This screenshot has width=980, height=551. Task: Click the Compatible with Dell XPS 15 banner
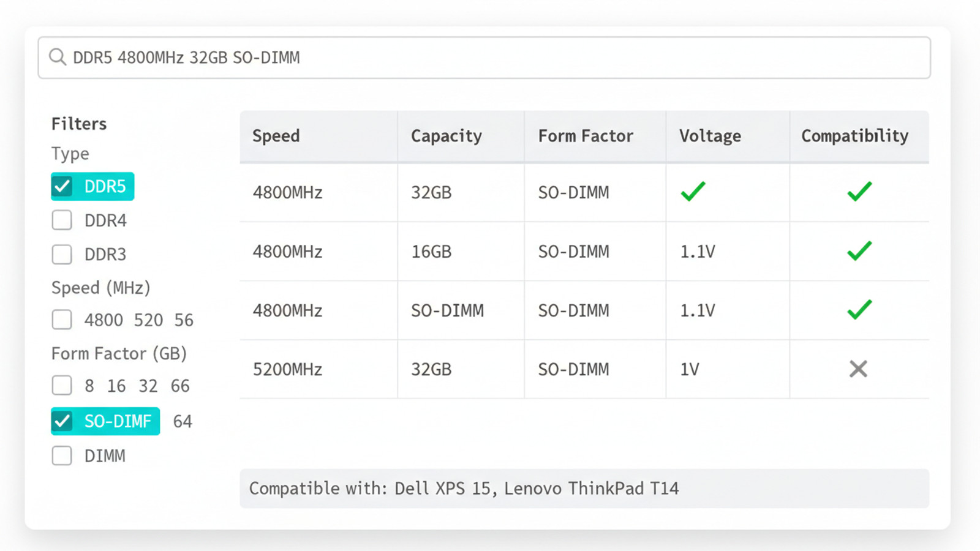point(584,489)
